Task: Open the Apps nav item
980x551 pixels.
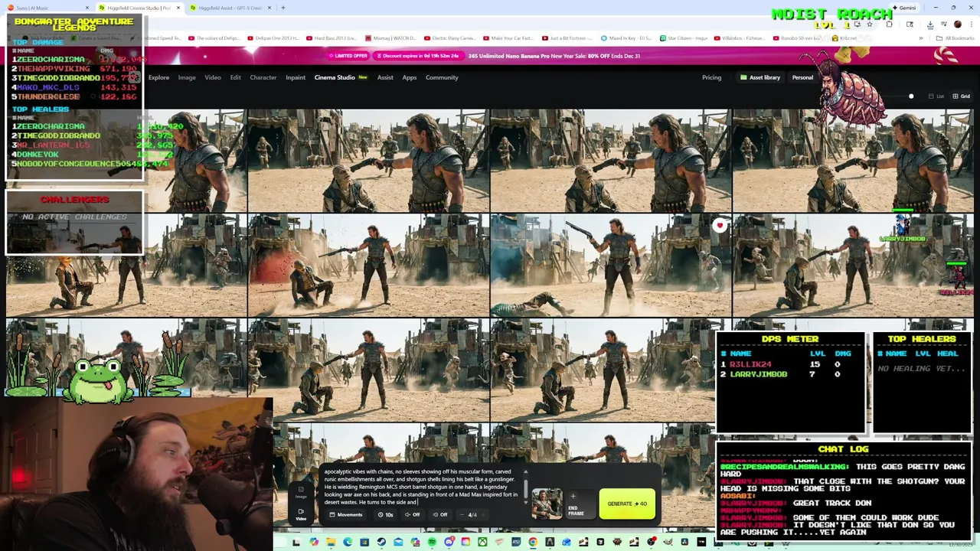Action: [x=410, y=77]
